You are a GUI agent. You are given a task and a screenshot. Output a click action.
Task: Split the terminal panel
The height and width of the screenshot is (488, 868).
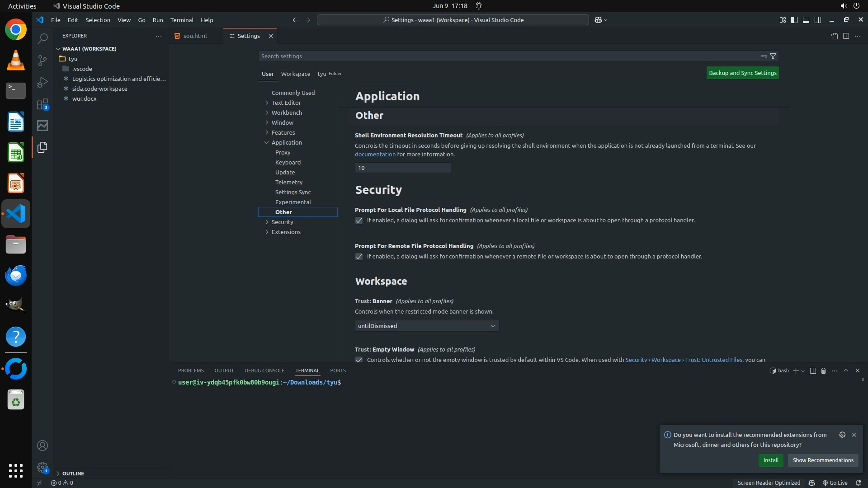812,371
